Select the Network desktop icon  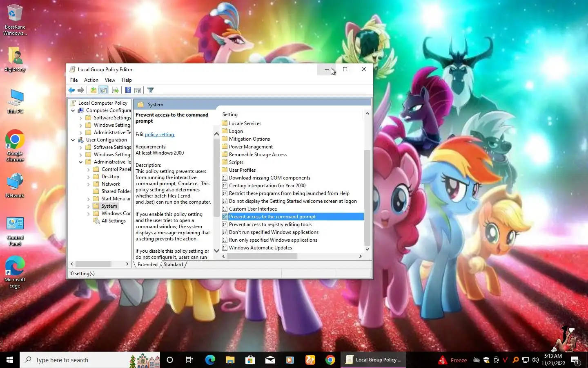coord(15,186)
